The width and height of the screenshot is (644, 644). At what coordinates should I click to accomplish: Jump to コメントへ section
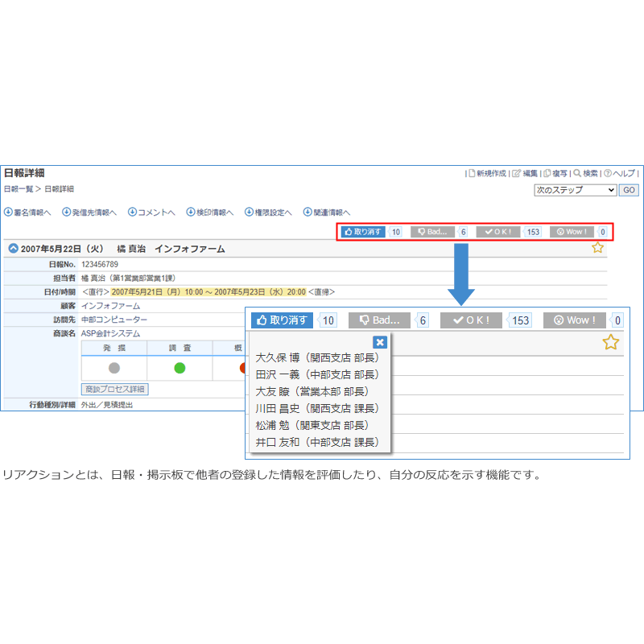coord(151,213)
